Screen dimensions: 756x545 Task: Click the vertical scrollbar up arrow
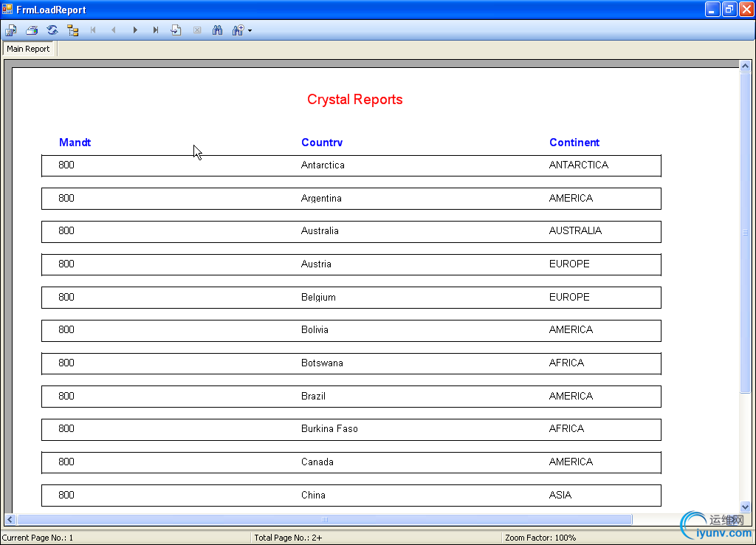pyautogui.click(x=745, y=66)
